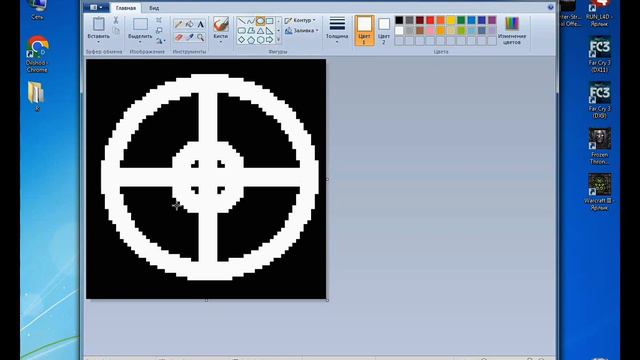The image size is (640, 360).
Task: Pick the green color swatch
Action: 461,20
